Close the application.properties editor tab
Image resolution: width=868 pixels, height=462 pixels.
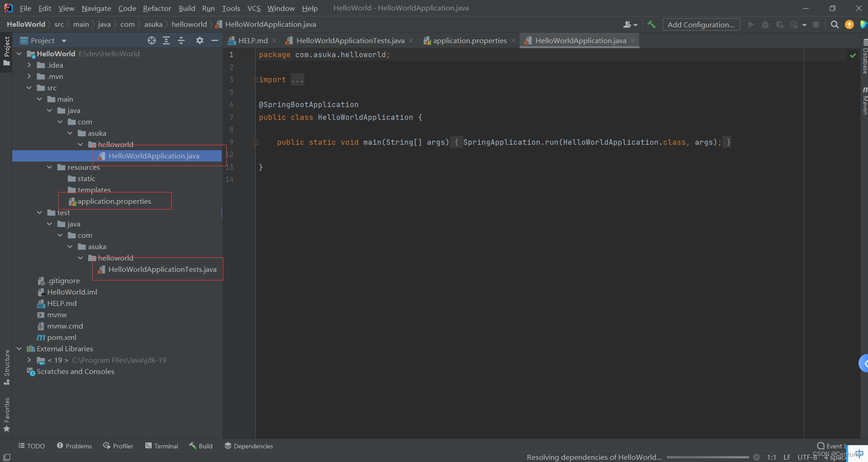[x=513, y=40]
